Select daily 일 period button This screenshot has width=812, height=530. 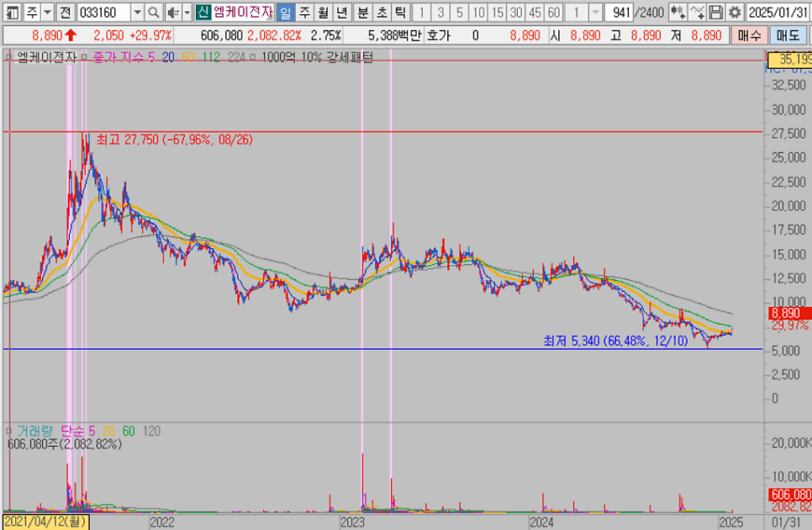[285, 12]
